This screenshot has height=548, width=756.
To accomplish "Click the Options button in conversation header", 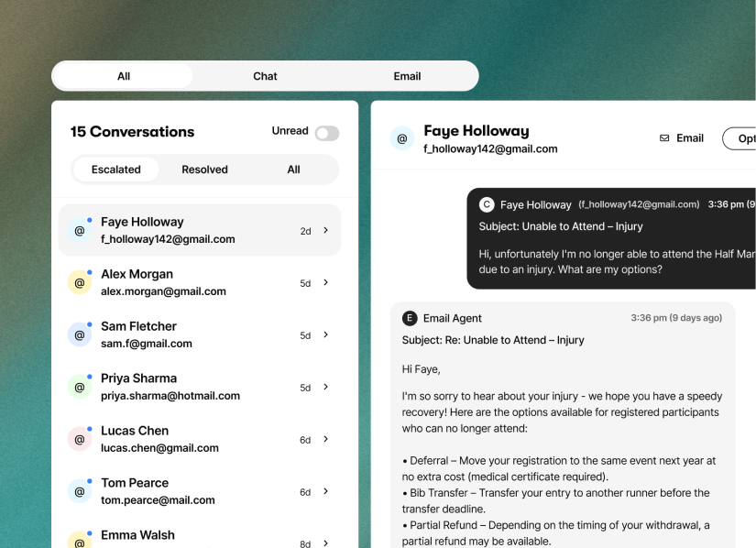I will pos(740,138).
